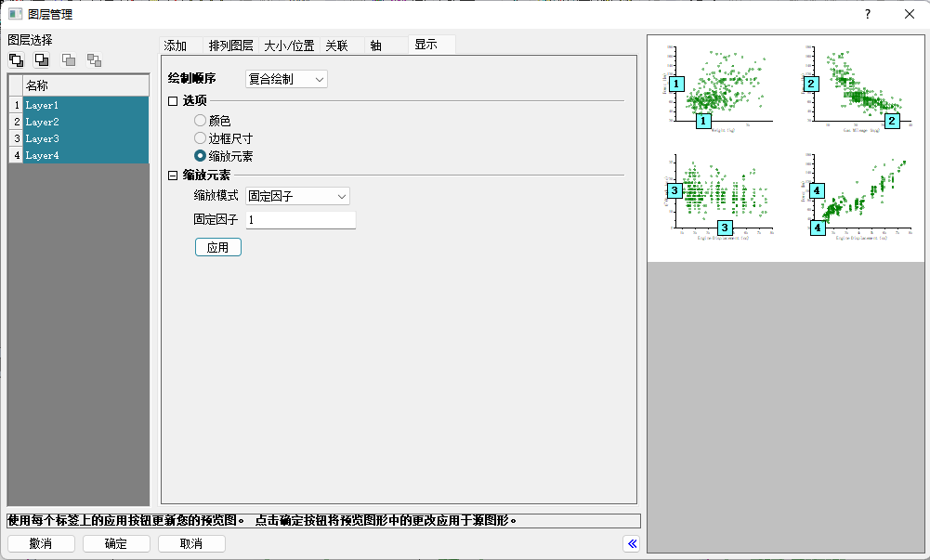Toggle the 选项 section expander box
This screenshot has height=560, width=930.
point(172,100)
